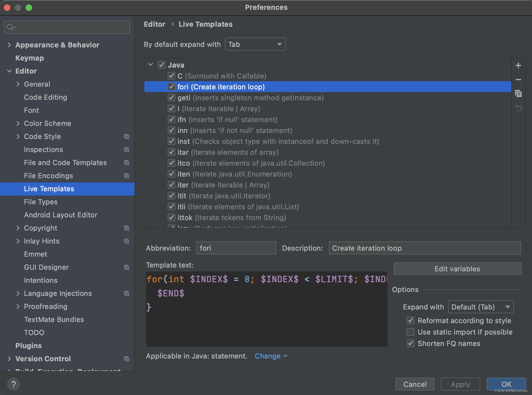
Task: Click the project-level icon beside Inspections
Action: [x=127, y=150]
